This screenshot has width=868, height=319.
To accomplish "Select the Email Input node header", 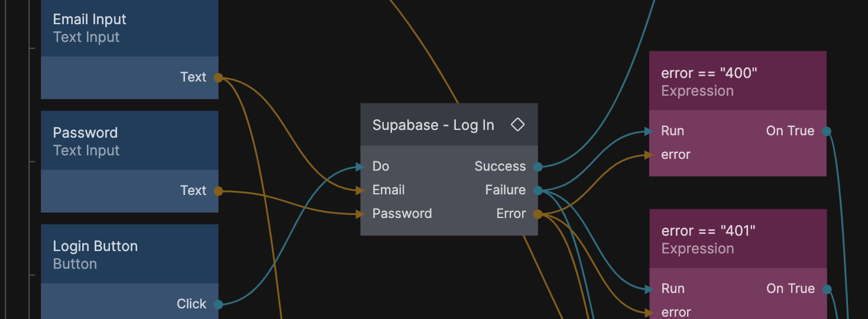I will (129, 28).
